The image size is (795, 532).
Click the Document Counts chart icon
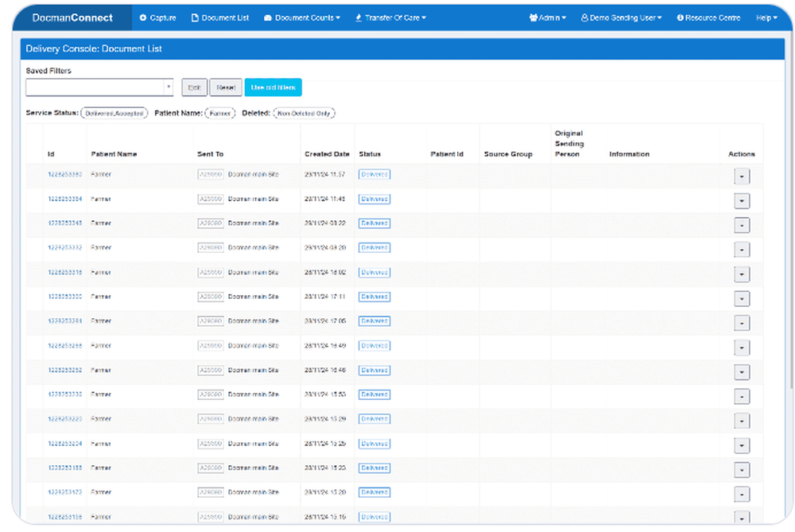[x=268, y=17]
